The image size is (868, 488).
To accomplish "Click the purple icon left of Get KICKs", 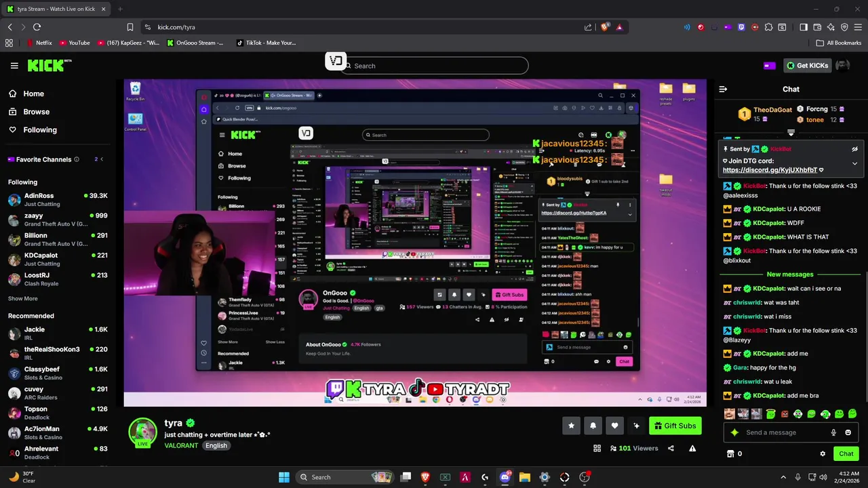I will click(769, 66).
